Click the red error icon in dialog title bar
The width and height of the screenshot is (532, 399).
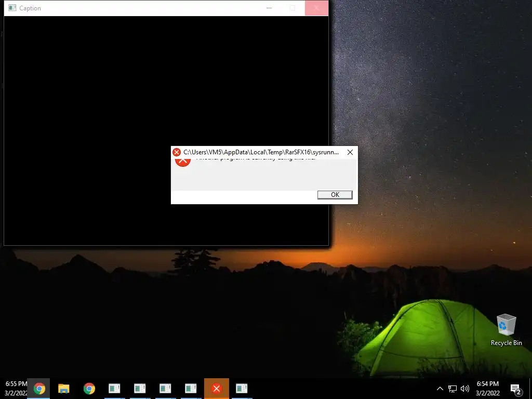pos(177,152)
